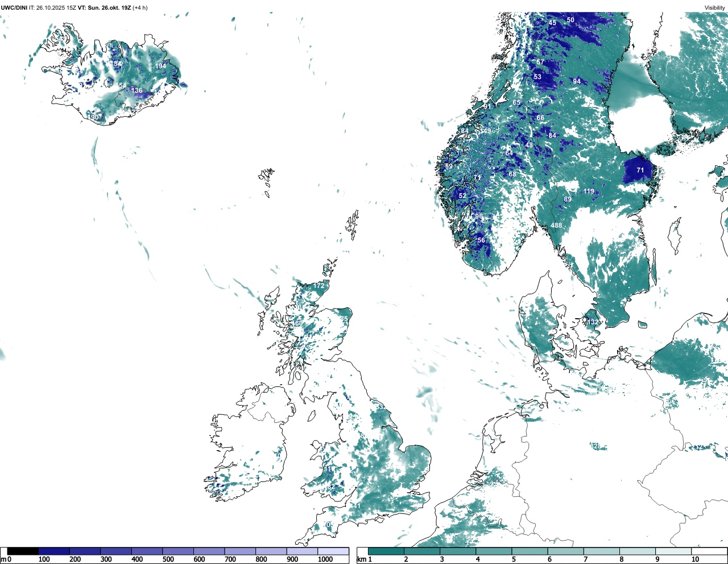Click the 50 value at the map top

click(x=570, y=20)
